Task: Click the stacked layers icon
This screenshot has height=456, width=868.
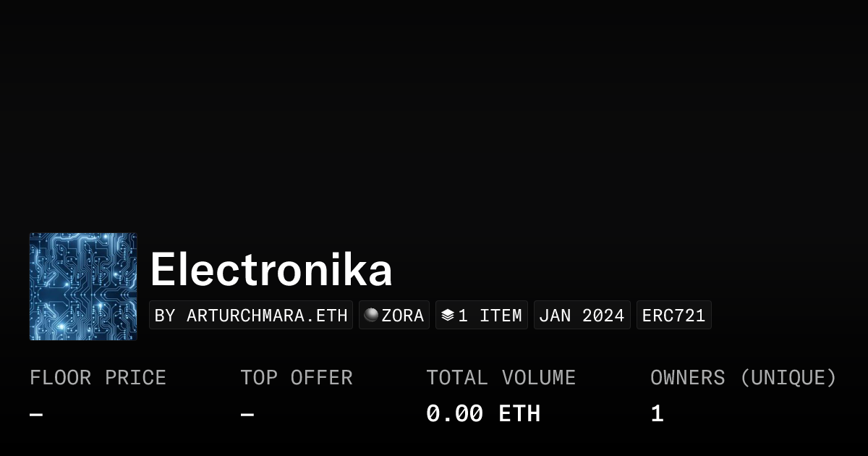Action: 448,315
